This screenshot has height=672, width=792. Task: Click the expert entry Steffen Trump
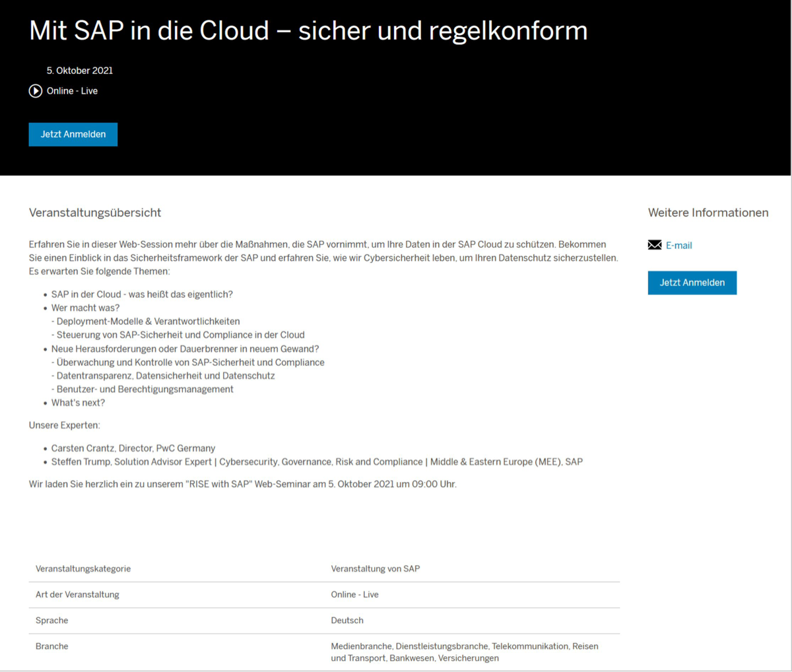click(317, 462)
